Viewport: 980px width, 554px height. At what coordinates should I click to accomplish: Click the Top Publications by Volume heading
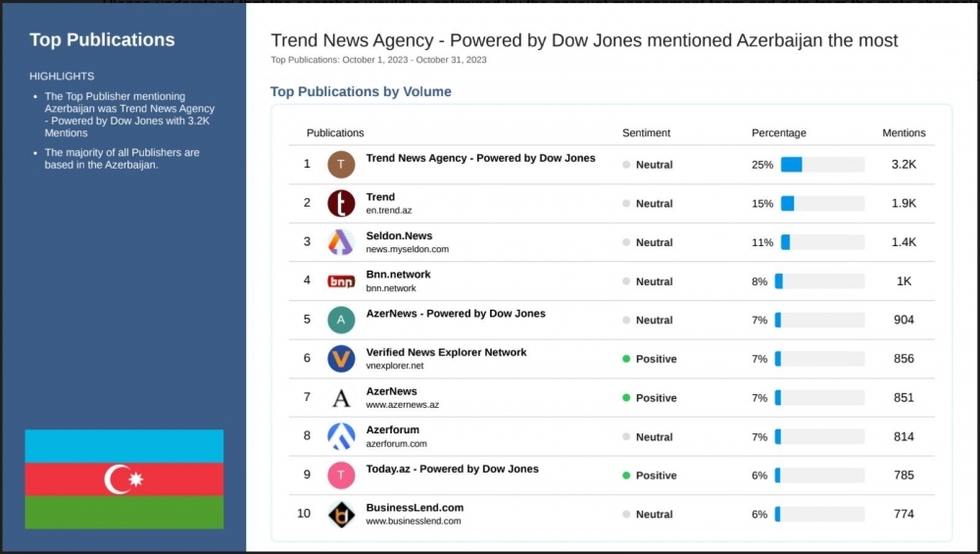361,91
